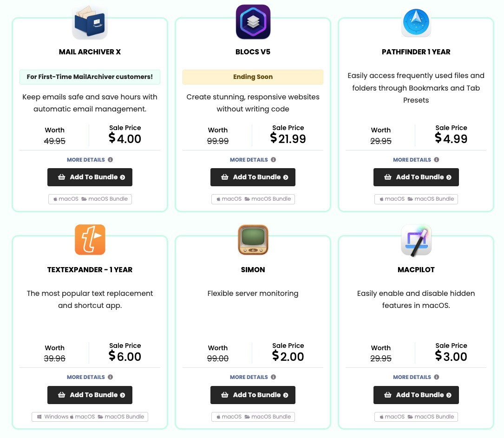This screenshot has width=504, height=438.
Task: Open the TextExpander app icon
Action: 90,239
